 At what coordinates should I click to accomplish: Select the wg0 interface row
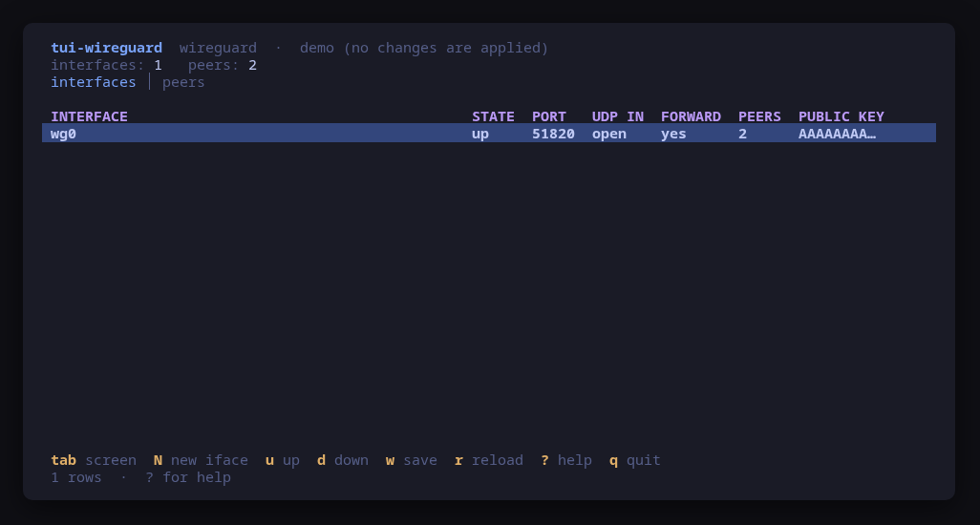[489, 133]
